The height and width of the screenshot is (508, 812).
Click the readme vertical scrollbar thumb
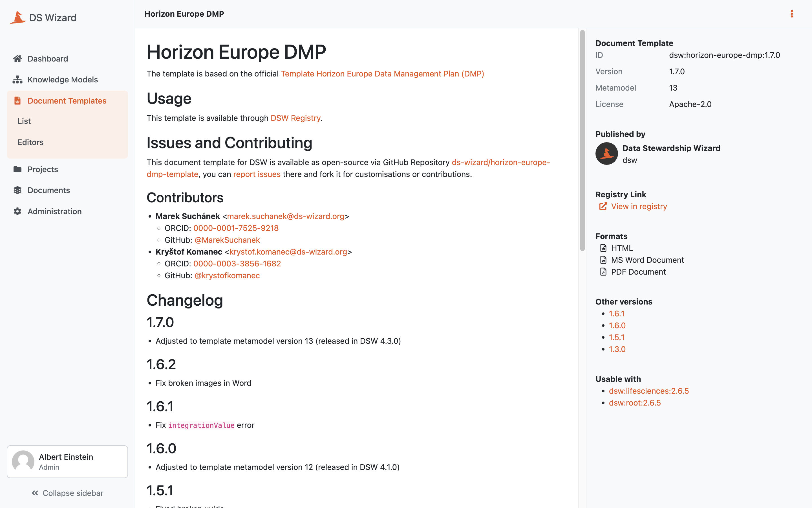582,141
